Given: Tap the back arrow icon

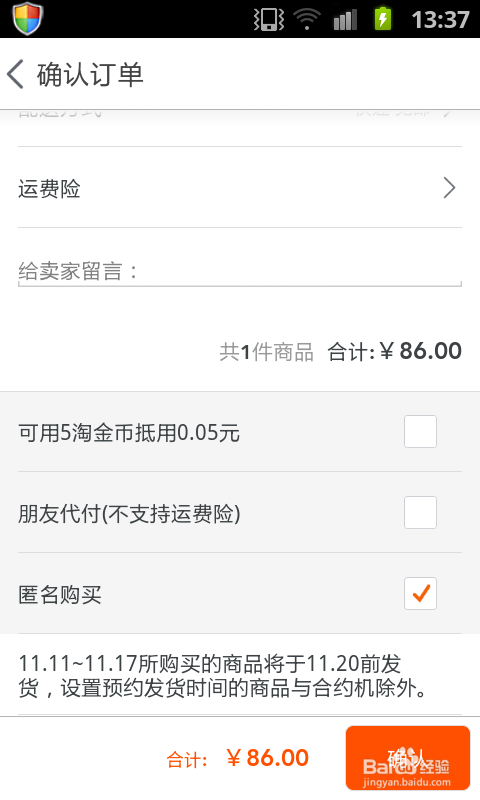Looking at the screenshot, I should click(x=15, y=74).
